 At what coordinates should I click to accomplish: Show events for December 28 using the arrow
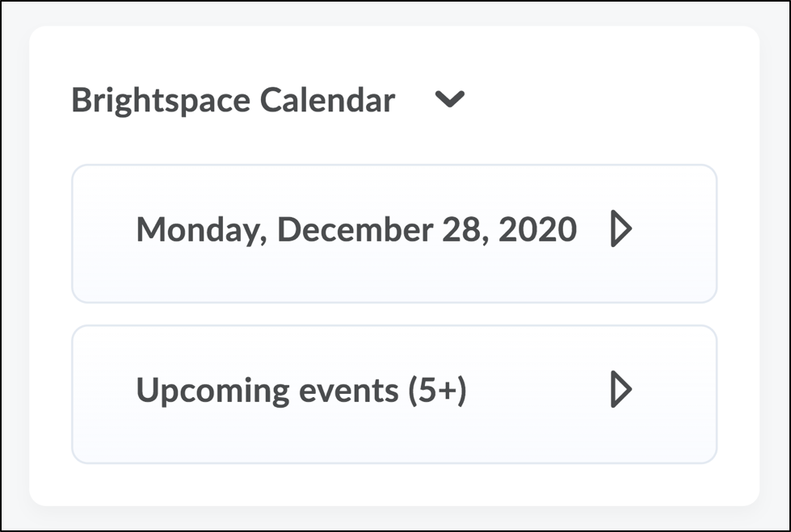[x=620, y=230]
